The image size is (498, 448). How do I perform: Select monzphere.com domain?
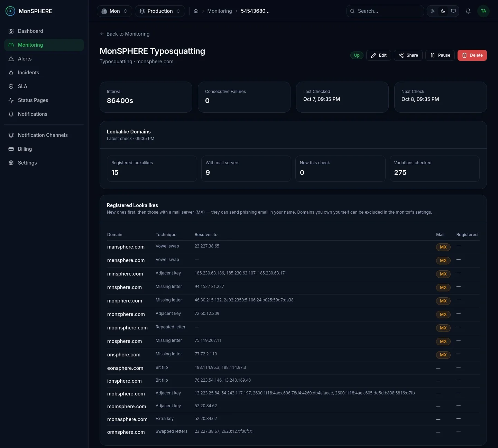pos(126,314)
